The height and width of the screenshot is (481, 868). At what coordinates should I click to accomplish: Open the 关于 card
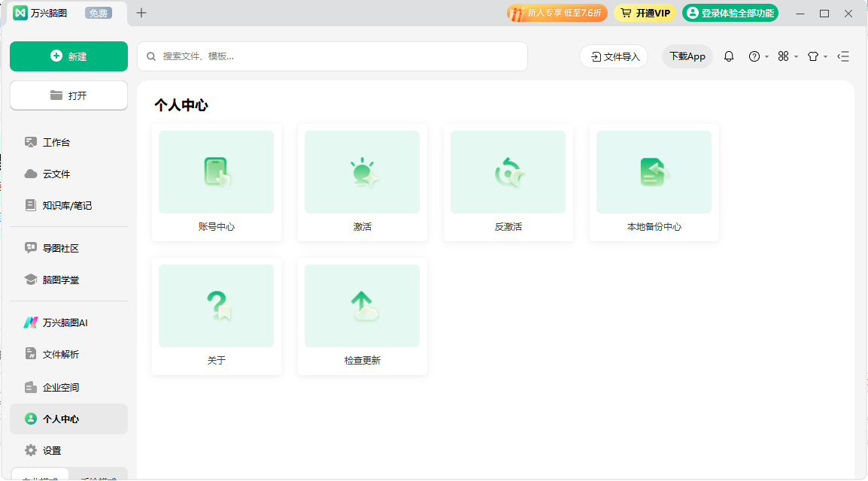point(217,317)
